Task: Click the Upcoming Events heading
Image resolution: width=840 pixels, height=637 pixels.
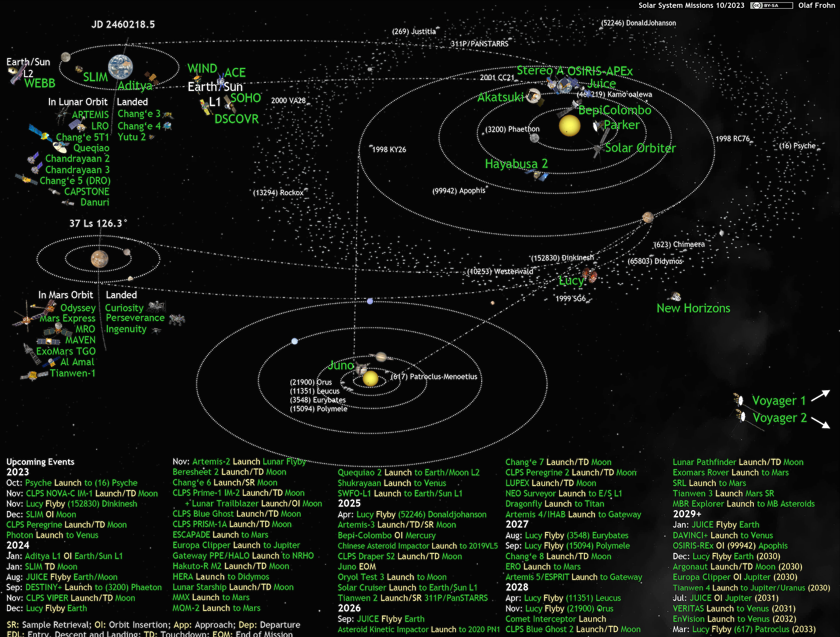Action: point(40,462)
